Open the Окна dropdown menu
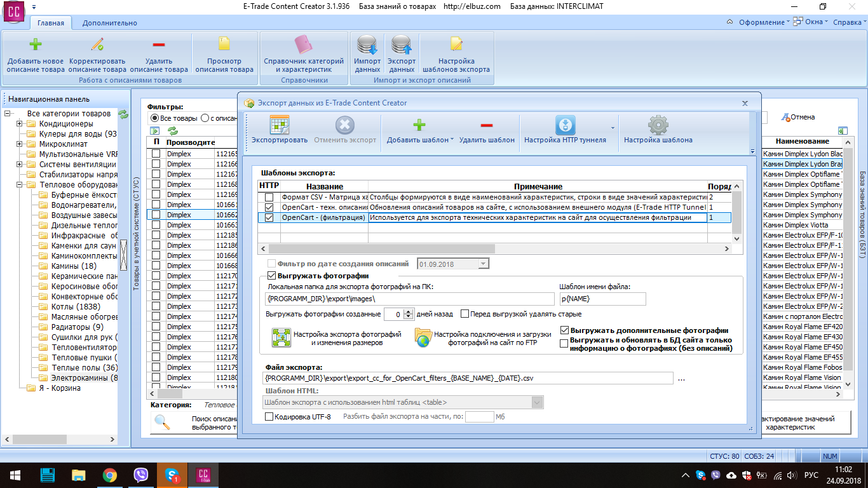This screenshot has width=868, height=488. [811, 22]
